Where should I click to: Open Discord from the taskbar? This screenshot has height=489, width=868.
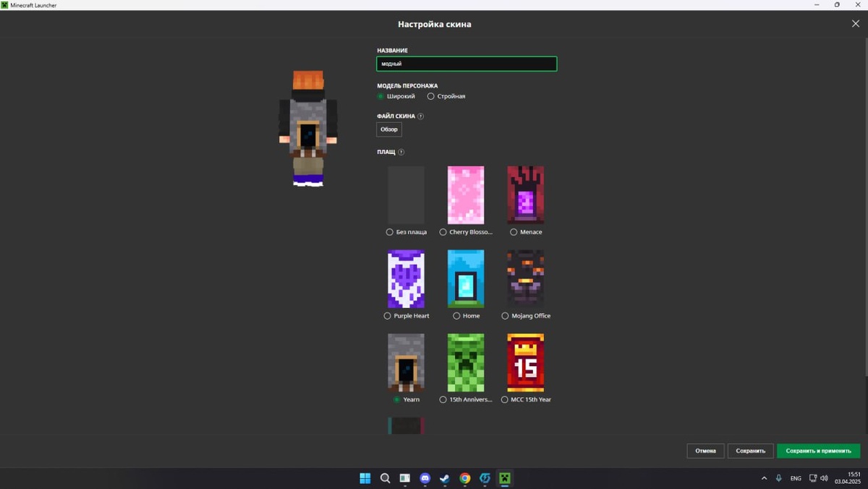pos(425,478)
